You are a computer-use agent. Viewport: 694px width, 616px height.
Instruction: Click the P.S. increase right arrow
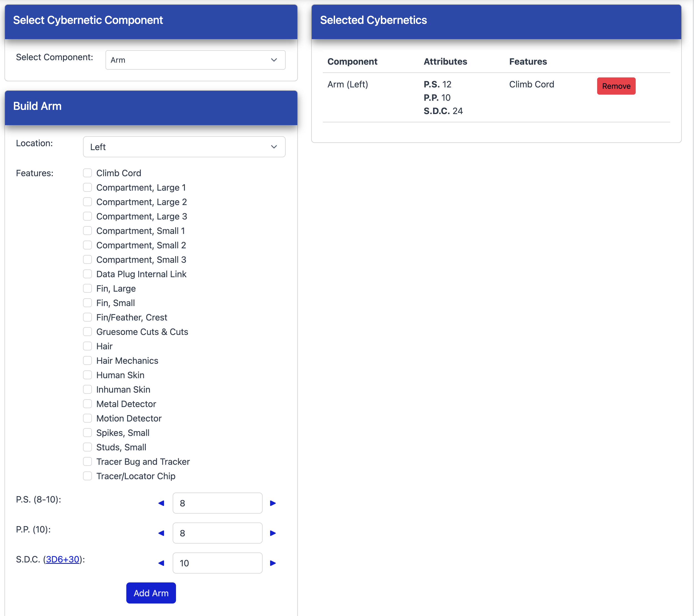point(273,503)
